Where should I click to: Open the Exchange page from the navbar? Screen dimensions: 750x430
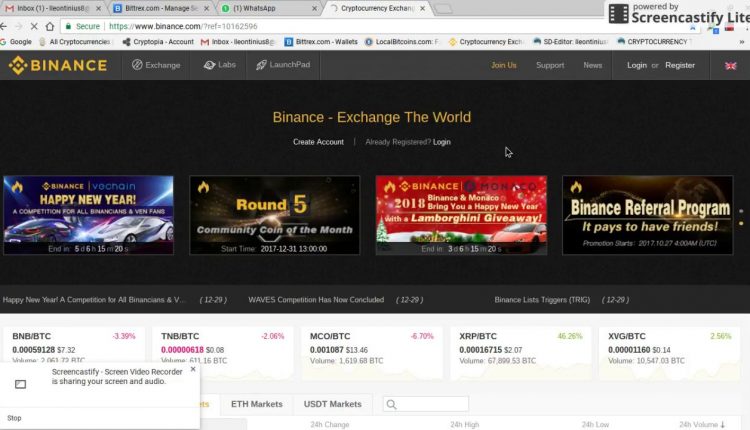155,65
